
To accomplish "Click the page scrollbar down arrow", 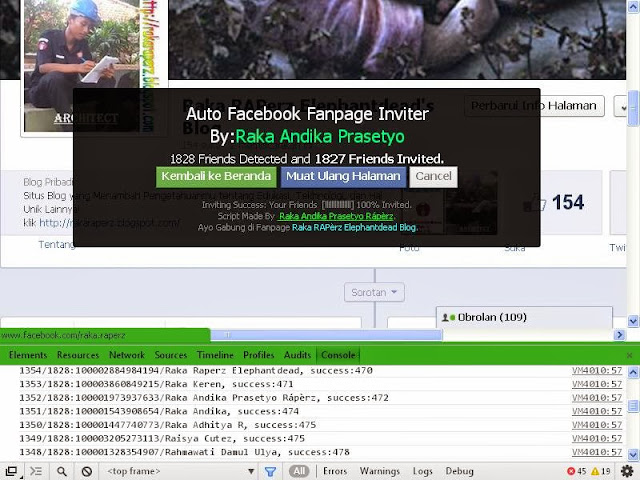I will 633,321.
